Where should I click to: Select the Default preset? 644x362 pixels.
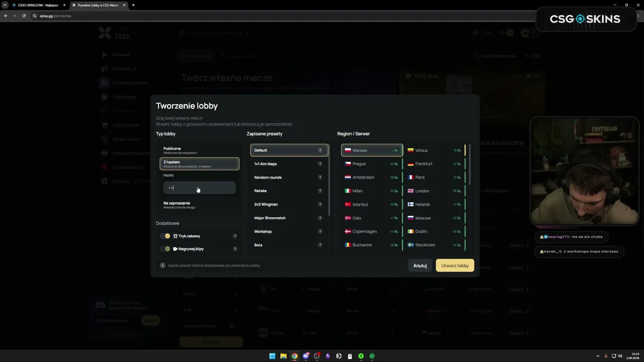[289, 150]
